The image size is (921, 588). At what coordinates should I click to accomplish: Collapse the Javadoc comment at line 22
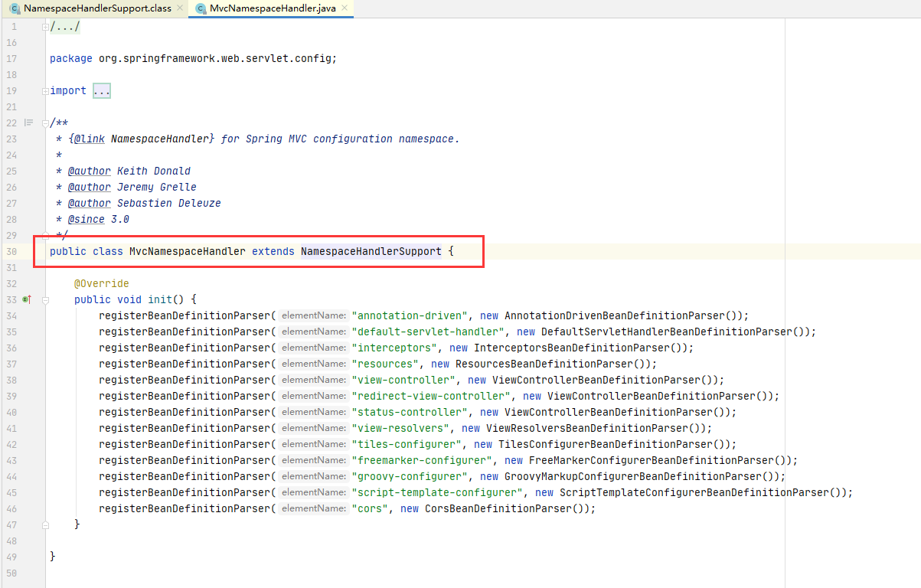click(x=46, y=123)
